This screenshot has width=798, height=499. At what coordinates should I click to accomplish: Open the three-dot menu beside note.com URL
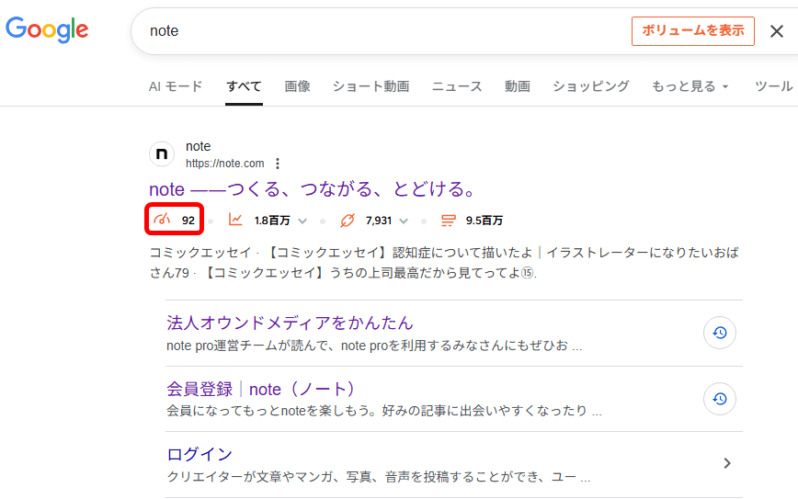tap(278, 164)
